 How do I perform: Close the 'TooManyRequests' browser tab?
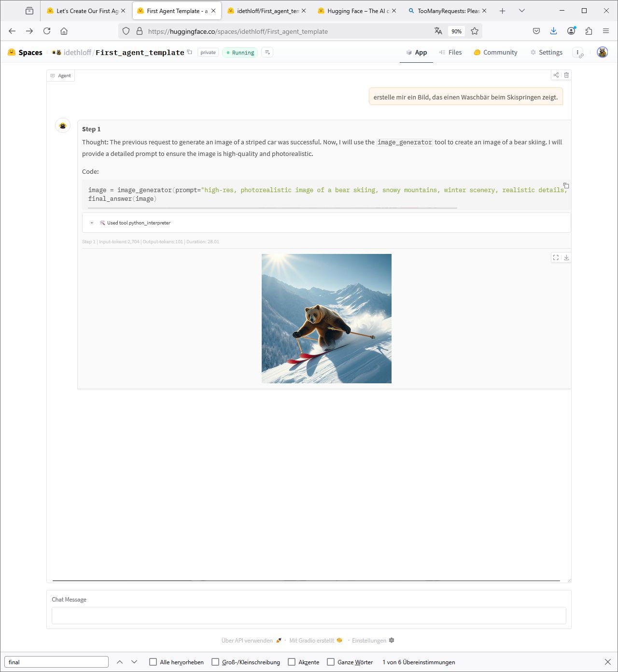[484, 11]
